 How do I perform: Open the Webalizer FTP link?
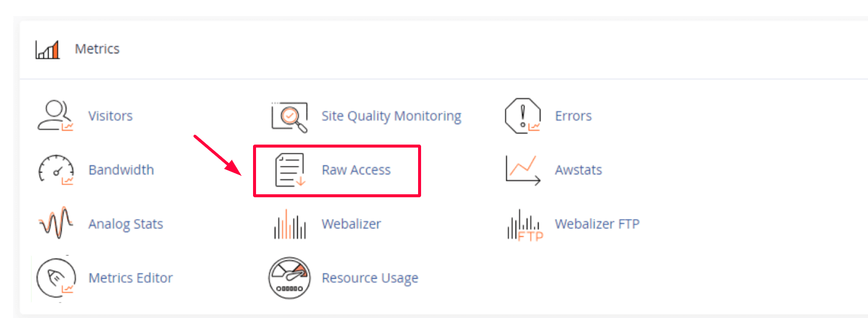[597, 224]
